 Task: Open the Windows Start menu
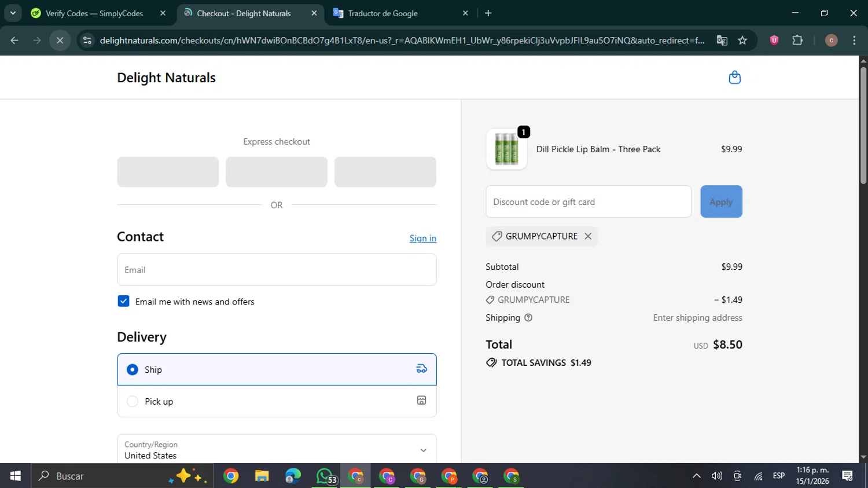(x=16, y=476)
